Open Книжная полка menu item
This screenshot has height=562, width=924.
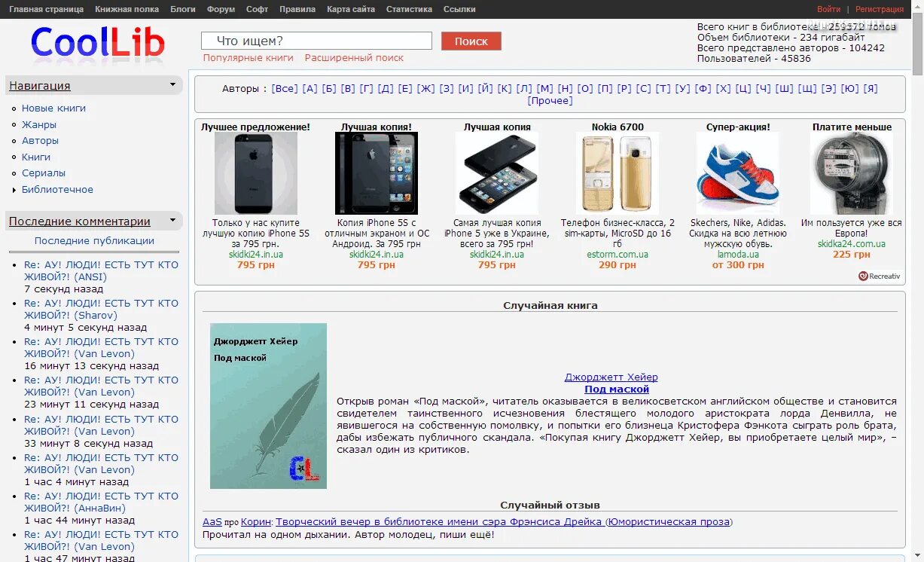127,9
